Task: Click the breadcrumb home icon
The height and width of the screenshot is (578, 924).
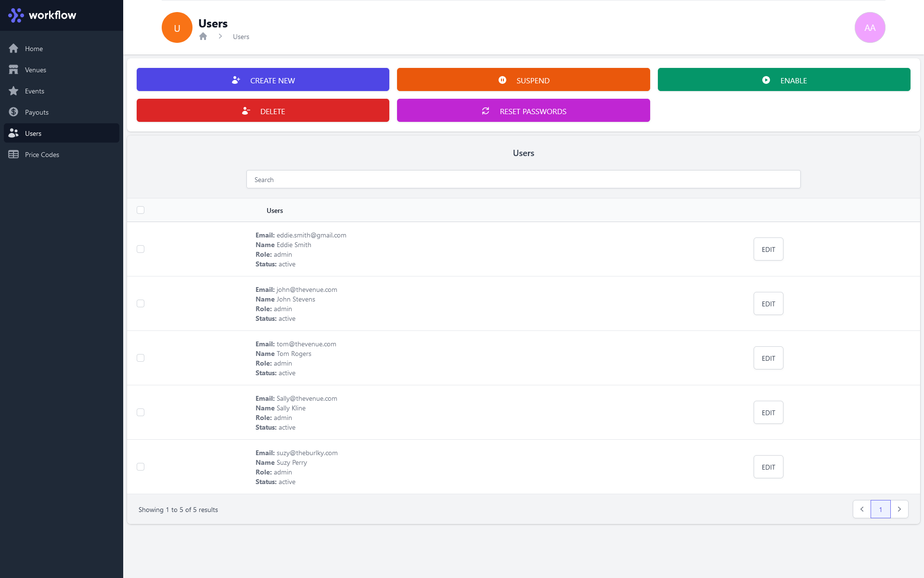Action: [x=203, y=37]
